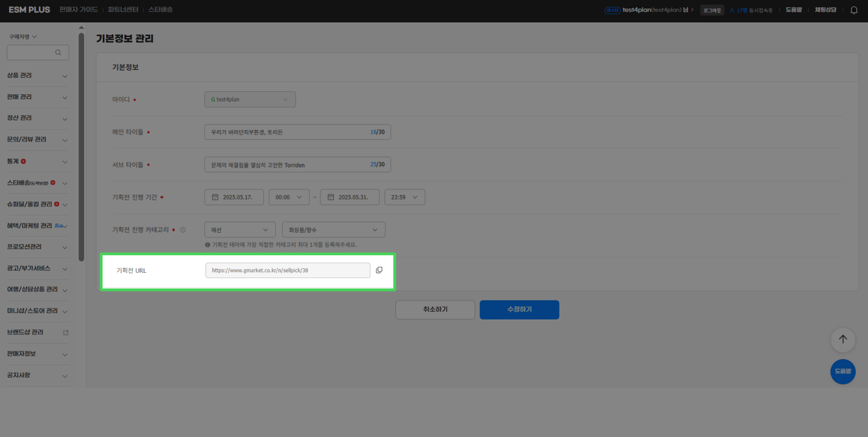Screen dimensions: 868x437
Task: Click the 로그아웃 button
Action: [x=712, y=10]
